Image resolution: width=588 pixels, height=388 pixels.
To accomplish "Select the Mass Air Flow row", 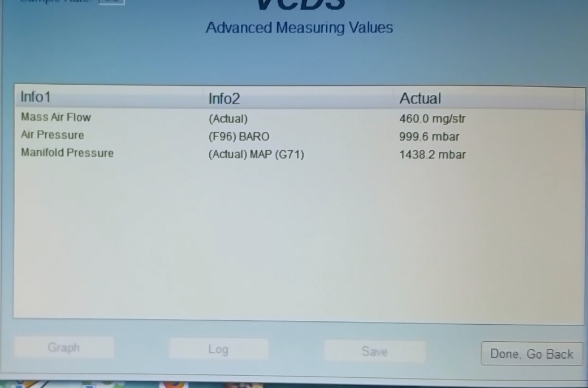I will pyautogui.click(x=299, y=119).
